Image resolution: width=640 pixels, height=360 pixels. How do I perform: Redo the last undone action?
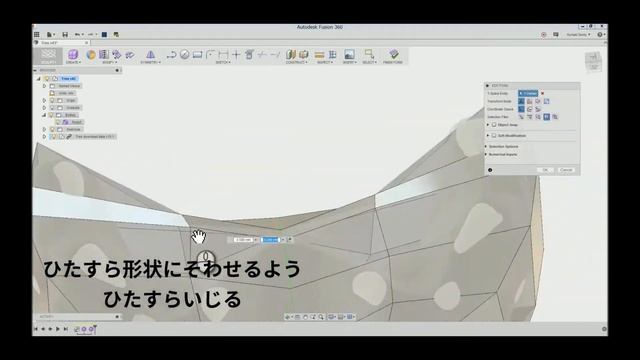[91, 35]
